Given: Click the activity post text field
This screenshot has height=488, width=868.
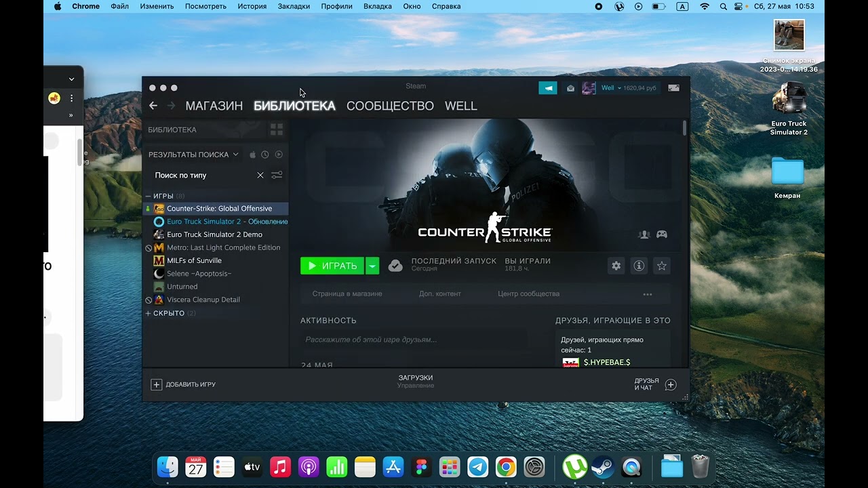Looking at the screenshot, I should (x=414, y=340).
